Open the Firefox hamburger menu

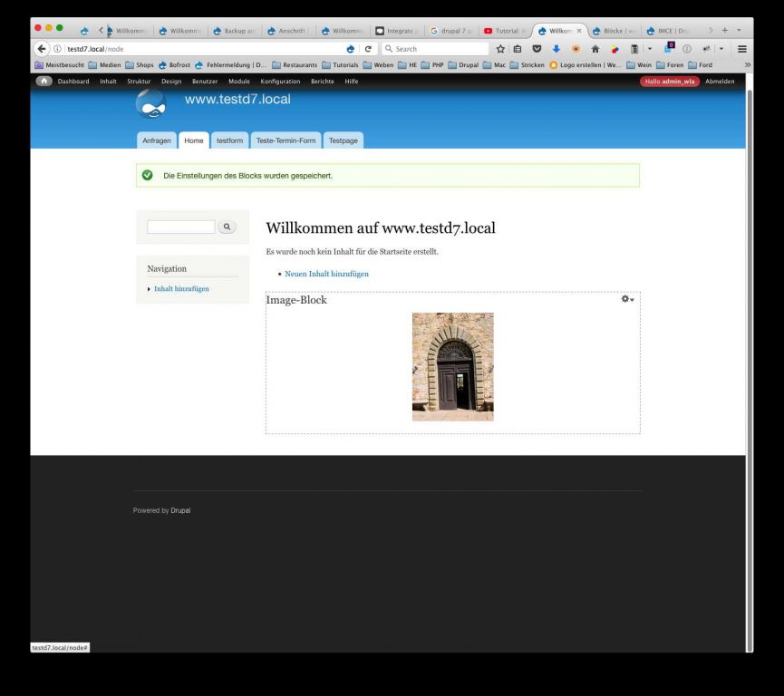coord(742,49)
